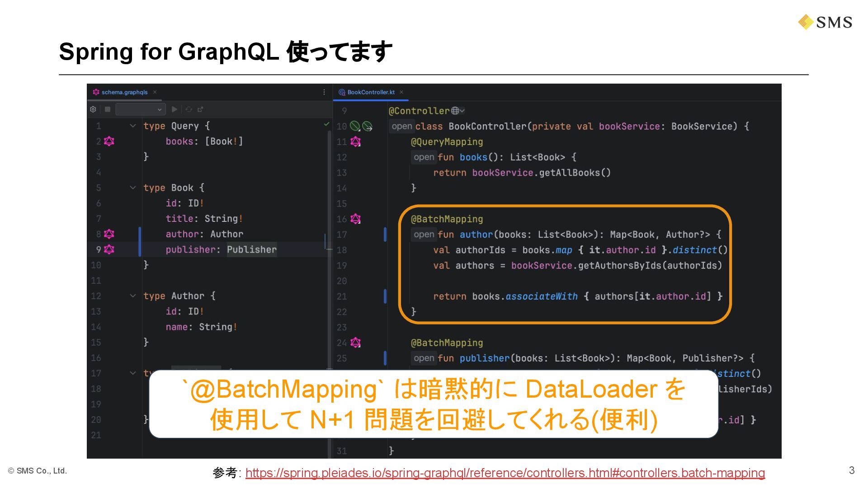
Task: Open the spring.pleiades.io batch-mapping reference link
Action: click(505, 473)
